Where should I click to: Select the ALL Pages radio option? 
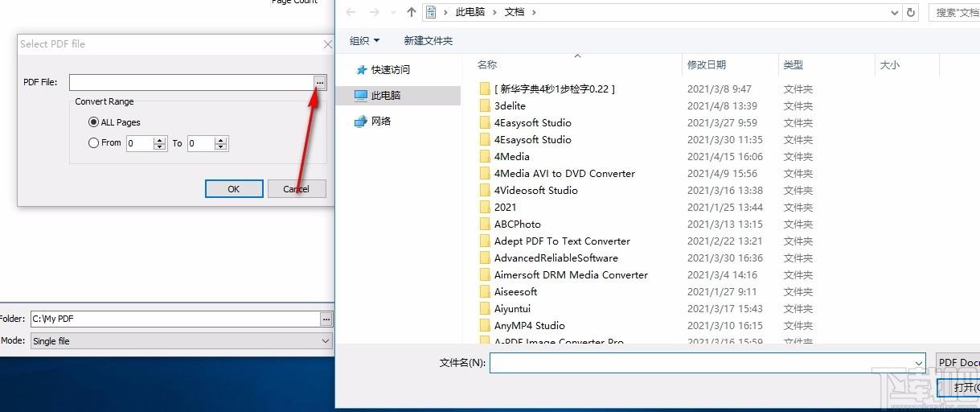(93, 122)
